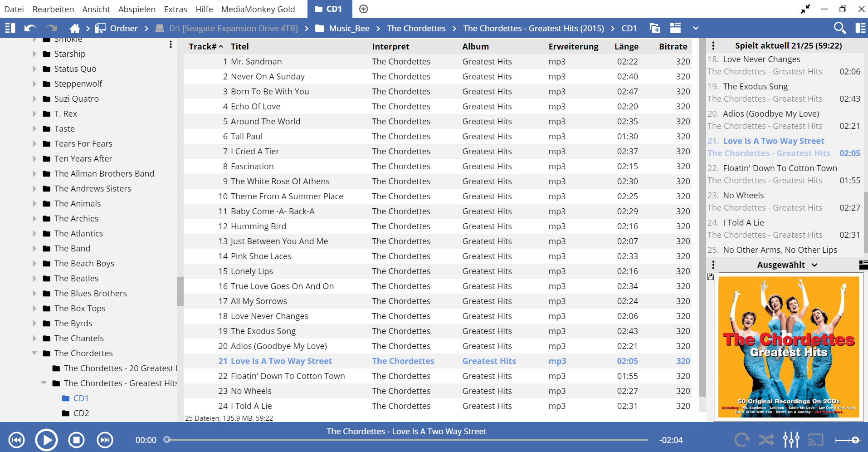The image size is (868, 452).
Task: Open The Chordettes breadcrumb
Action: pyautogui.click(x=416, y=28)
